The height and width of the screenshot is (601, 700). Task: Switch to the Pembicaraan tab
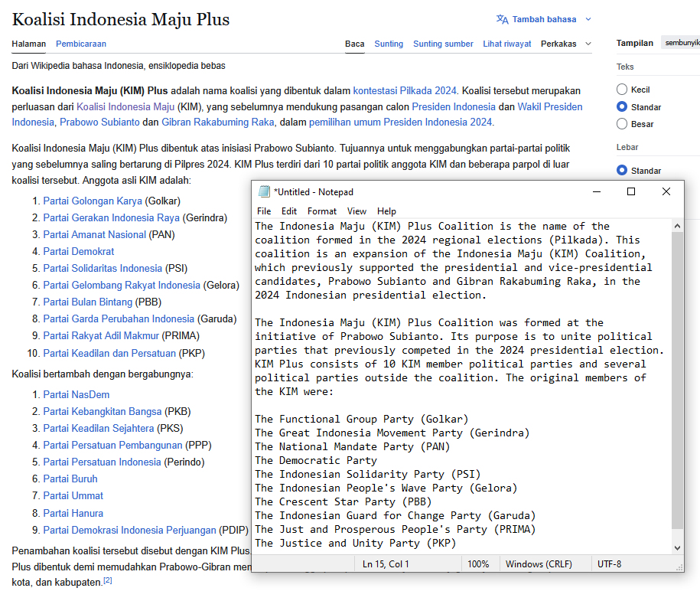tap(81, 44)
